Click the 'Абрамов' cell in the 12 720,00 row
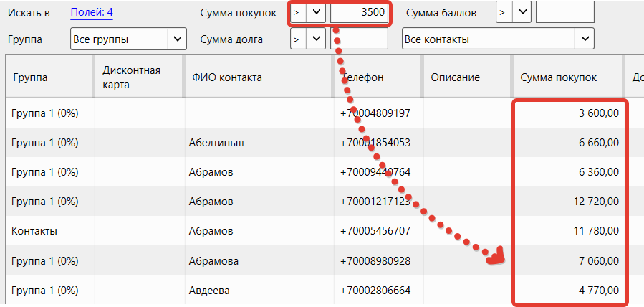644x307 pixels. [x=211, y=202]
